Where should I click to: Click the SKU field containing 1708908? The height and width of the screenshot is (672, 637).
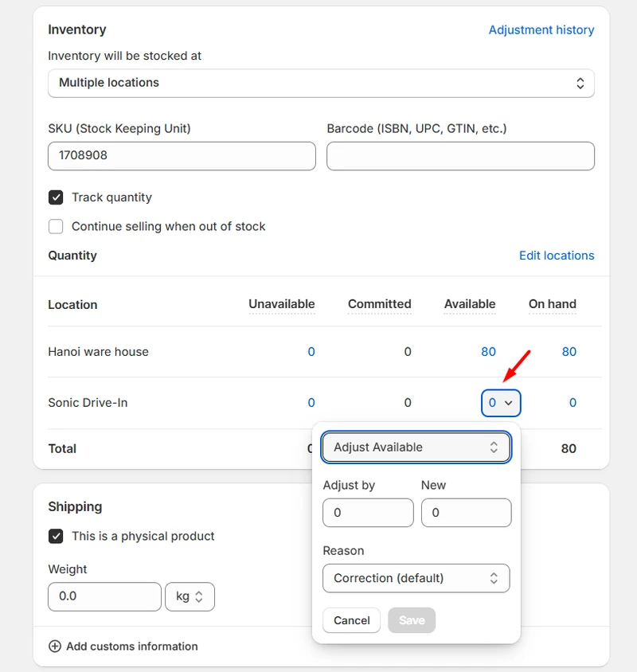(182, 156)
